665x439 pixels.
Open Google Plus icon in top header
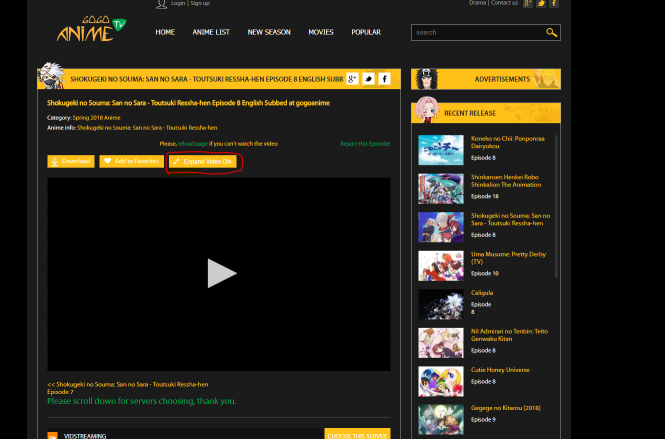click(x=528, y=4)
